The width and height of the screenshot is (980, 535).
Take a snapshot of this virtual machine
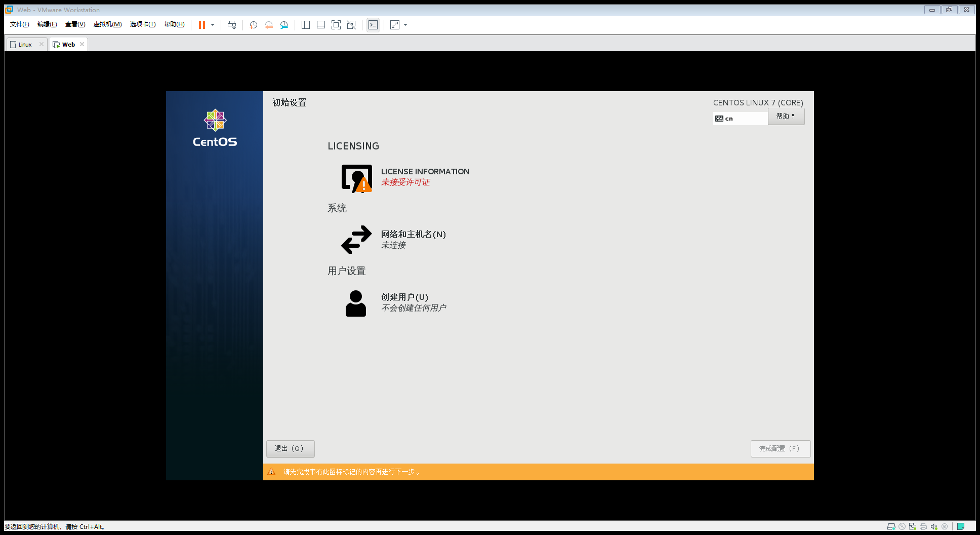pos(254,25)
